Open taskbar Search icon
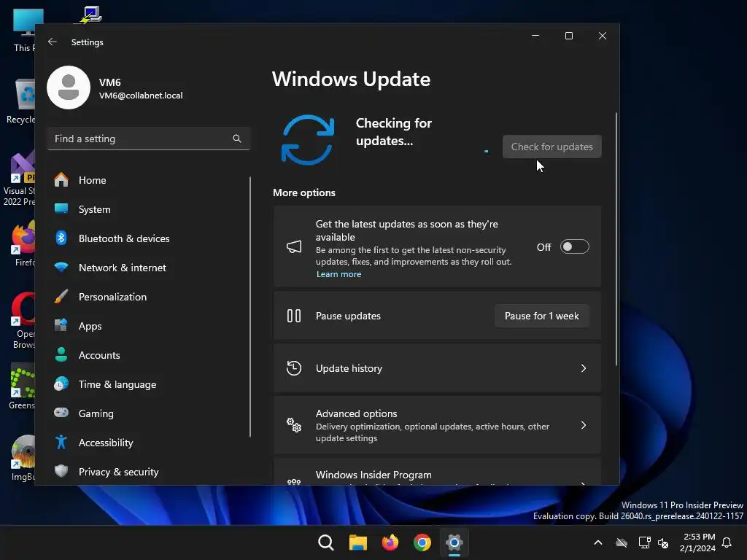Screen dimensions: 747x560 pos(326,542)
